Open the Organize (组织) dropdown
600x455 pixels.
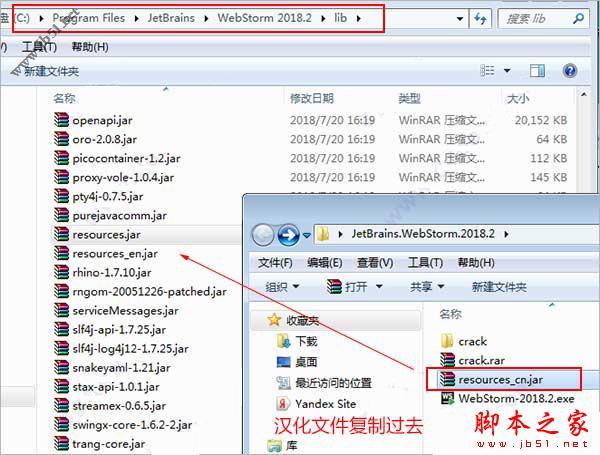(x=282, y=286)
